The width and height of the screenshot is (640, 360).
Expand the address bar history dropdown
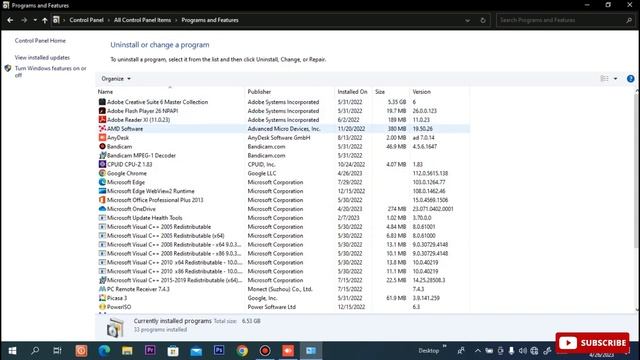tap(467, 20)
